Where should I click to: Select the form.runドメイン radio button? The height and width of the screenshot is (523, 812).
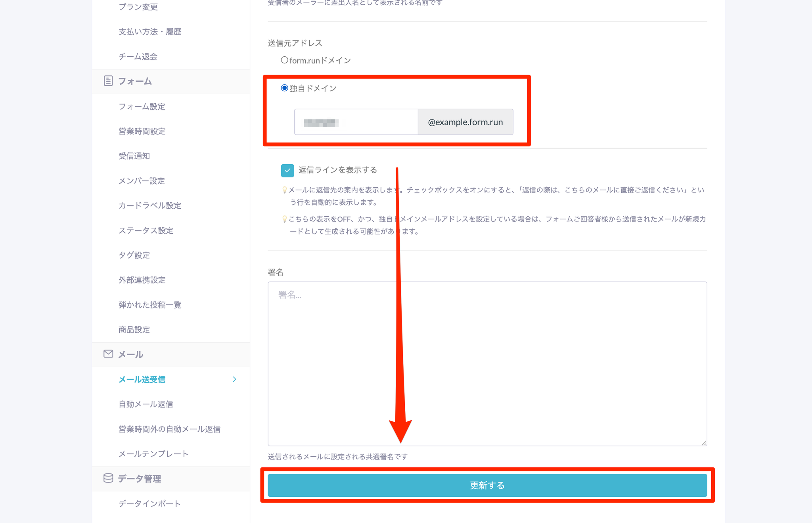coord(284,60)
